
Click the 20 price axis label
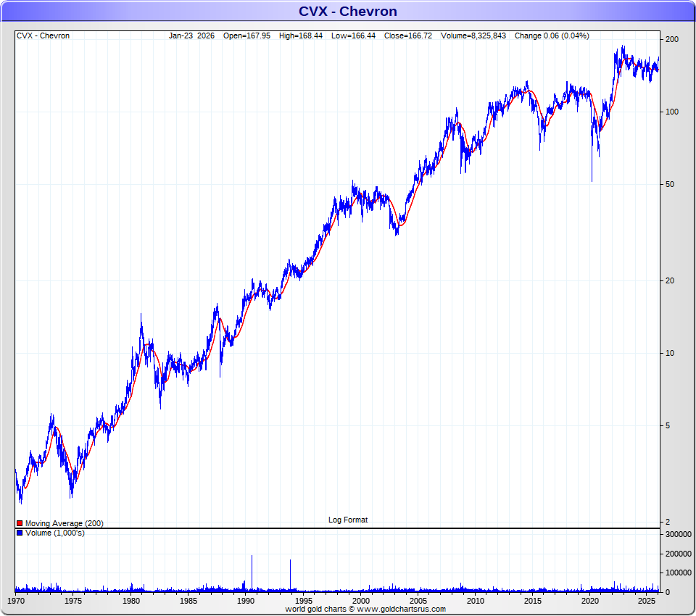(x=670, y=280)
